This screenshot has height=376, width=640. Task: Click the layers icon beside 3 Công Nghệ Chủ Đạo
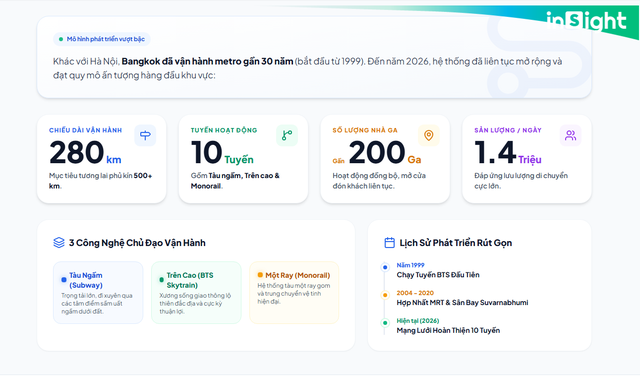(x=59, y=243)
